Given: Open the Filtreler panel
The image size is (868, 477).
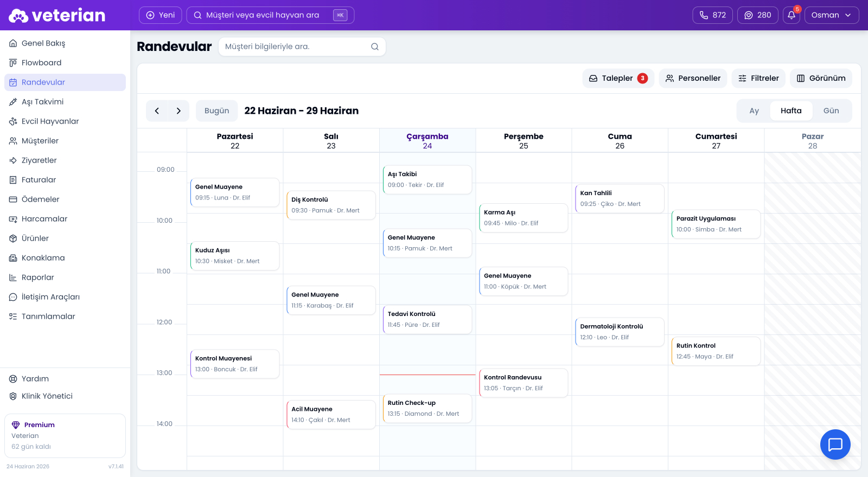Looking at the screenshot, I should tap(758, 78).
